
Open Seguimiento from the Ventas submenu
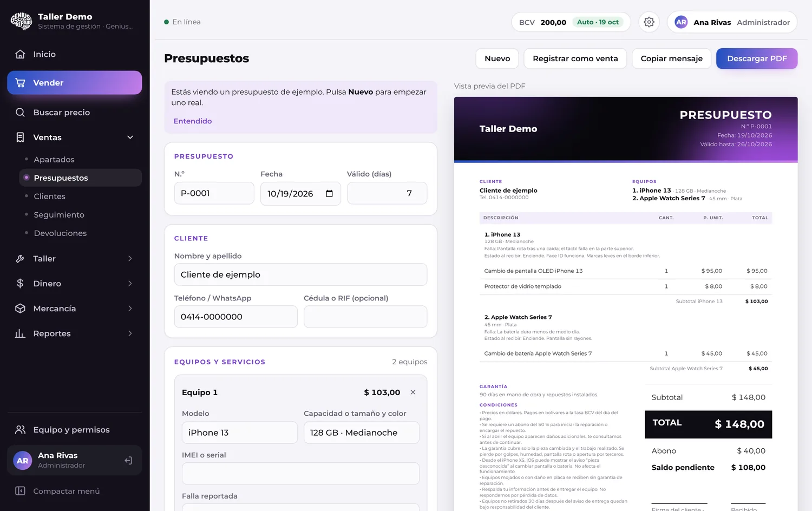click(x=80, y=215)
